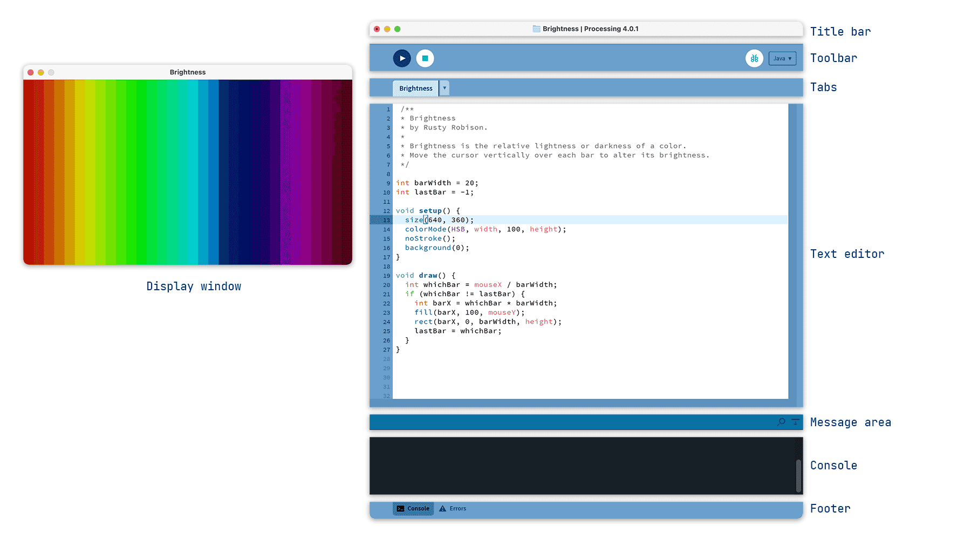Click the collapse-down icon in message area

(x=796, y=422)
